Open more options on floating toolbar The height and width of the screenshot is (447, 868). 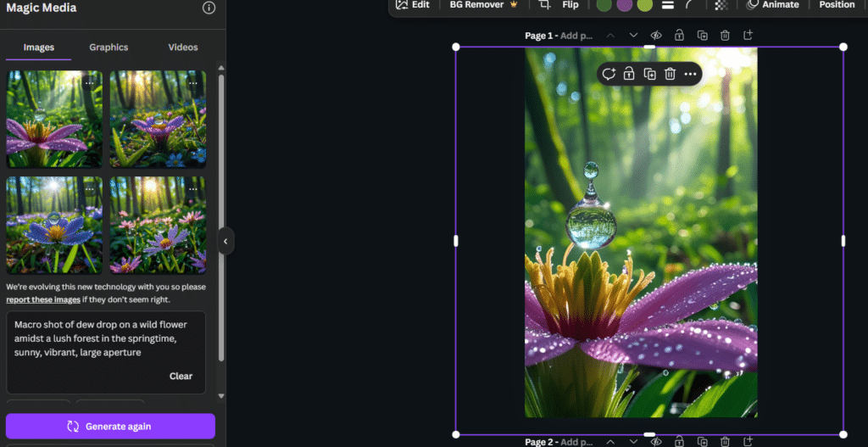[x=690, y=74]
